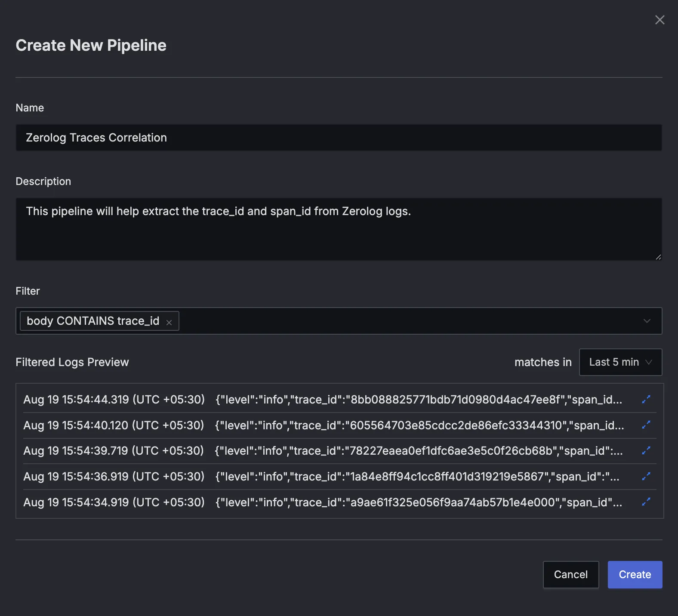
Task: Select the log body with trace_id 605564703e85cdcc...
Action: 419,425
